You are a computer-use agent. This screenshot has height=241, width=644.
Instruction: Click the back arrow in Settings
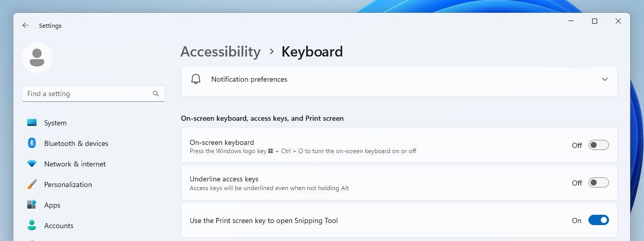point(26,25)
